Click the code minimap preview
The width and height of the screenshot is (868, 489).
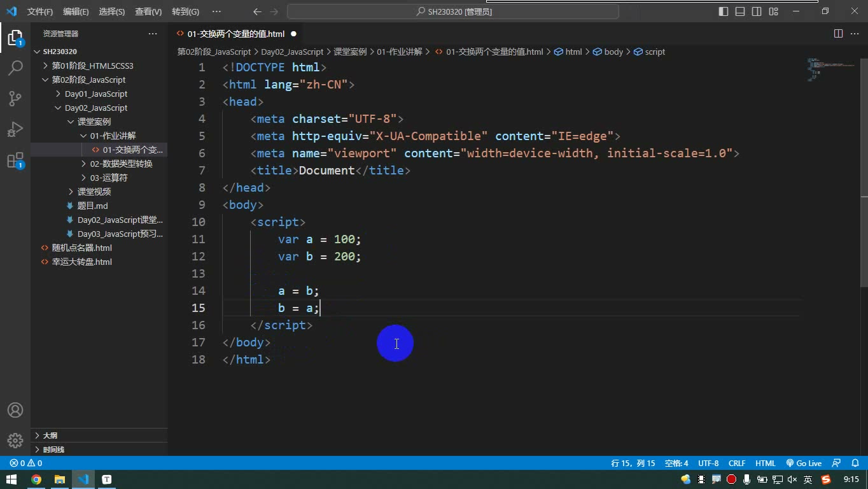[x=830, y=70]
